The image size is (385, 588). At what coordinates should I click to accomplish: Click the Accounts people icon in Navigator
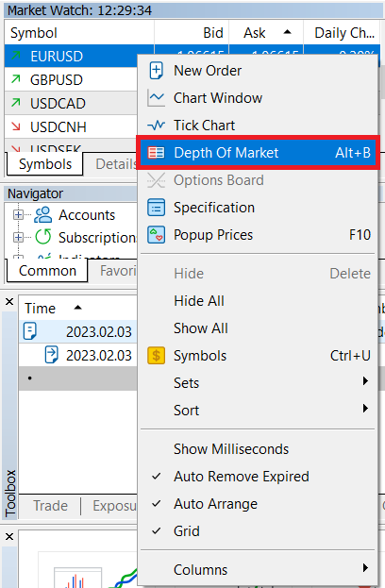tap(43, 215)
